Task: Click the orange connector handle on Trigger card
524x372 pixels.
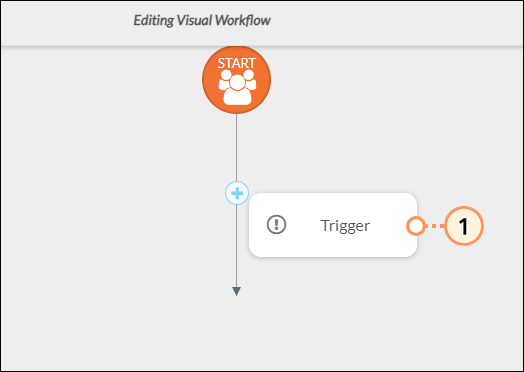Action: coord(416,226)
